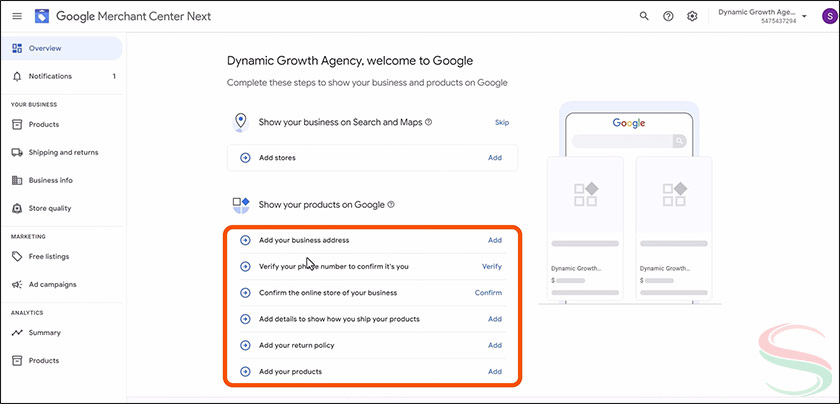Click the Notifications bell icon

17,76
